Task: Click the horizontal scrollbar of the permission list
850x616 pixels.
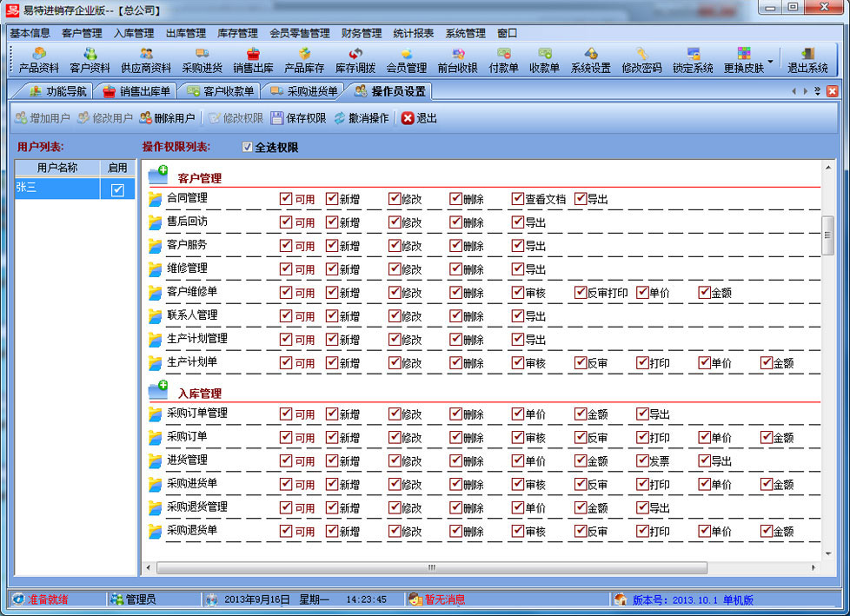Action: [430, 567]
